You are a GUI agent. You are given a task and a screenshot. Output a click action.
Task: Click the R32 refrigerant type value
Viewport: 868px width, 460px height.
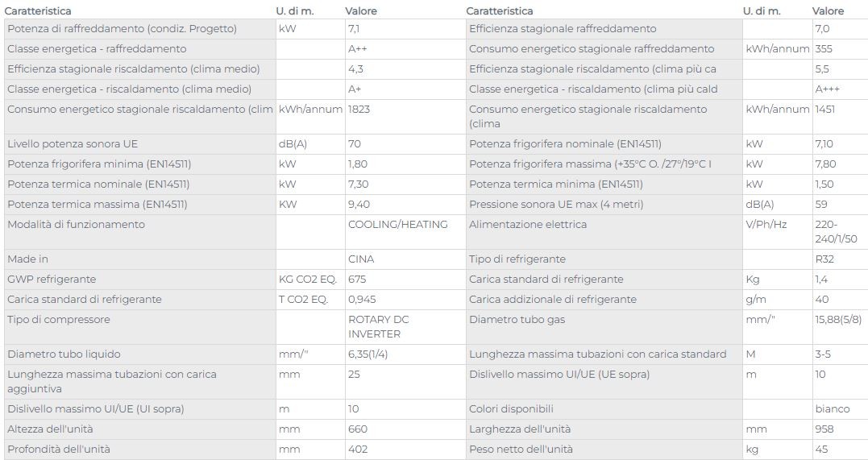click(x=824, y=259)
